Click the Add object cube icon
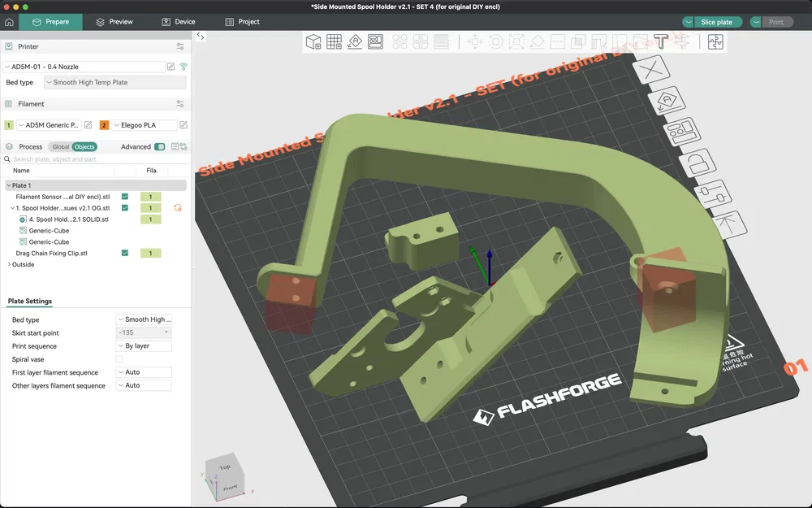 click(x=313, y=41)
